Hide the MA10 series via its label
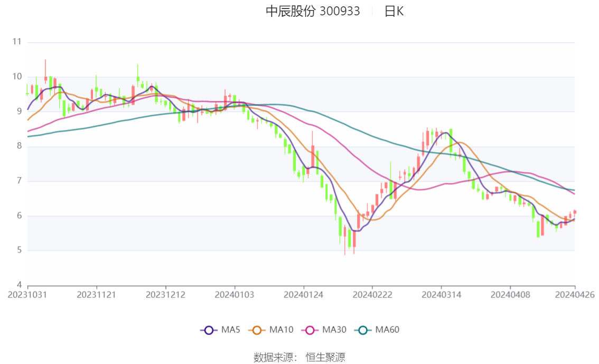Viewport: 599px width, 364px height. coord(281,330)
